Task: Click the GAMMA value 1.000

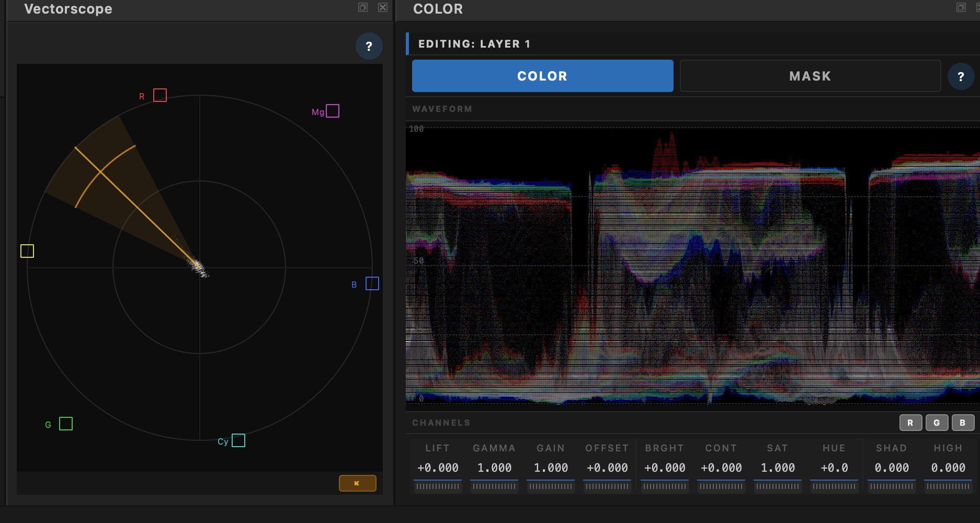Action: 494,468
